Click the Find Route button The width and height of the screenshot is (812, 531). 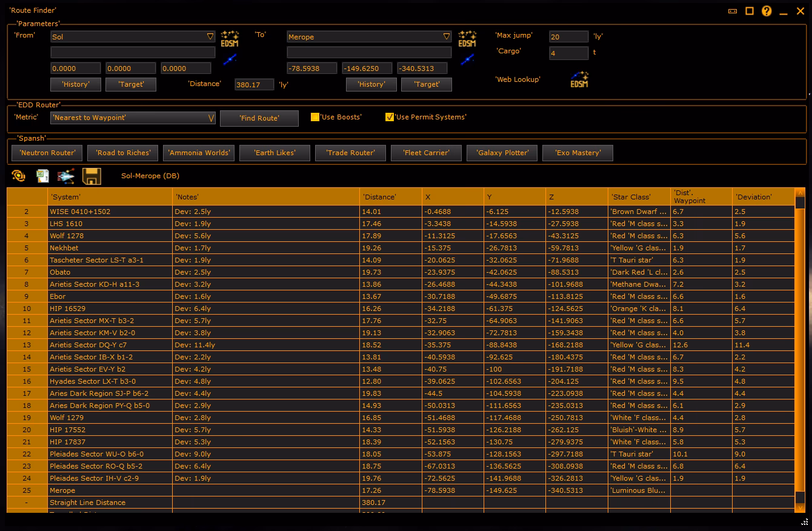tap(259, 118)
